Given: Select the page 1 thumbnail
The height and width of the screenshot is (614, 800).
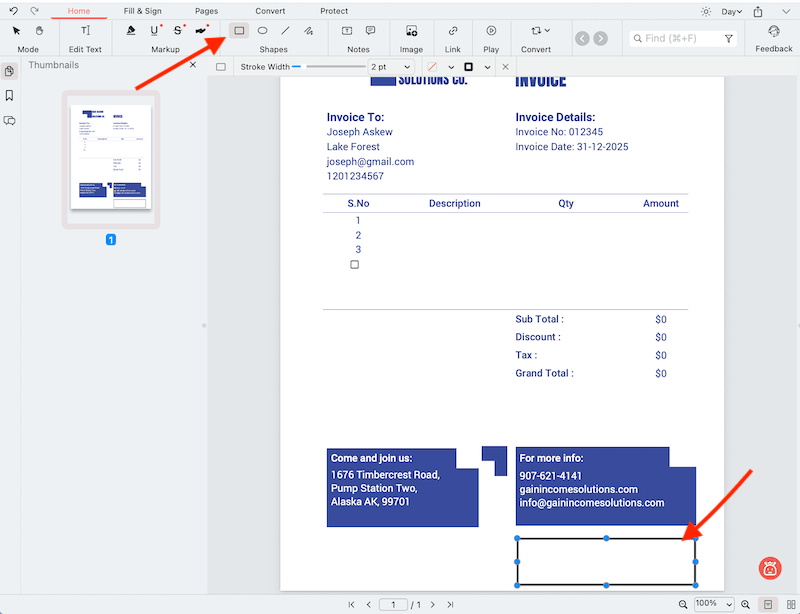Looking at the screenshot, I should pos(111,157).
